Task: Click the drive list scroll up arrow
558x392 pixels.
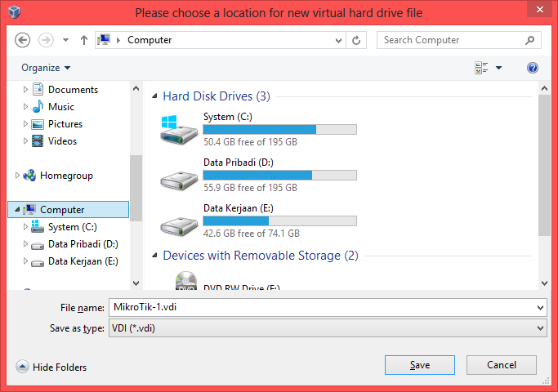Action: [x=544, y=88]
